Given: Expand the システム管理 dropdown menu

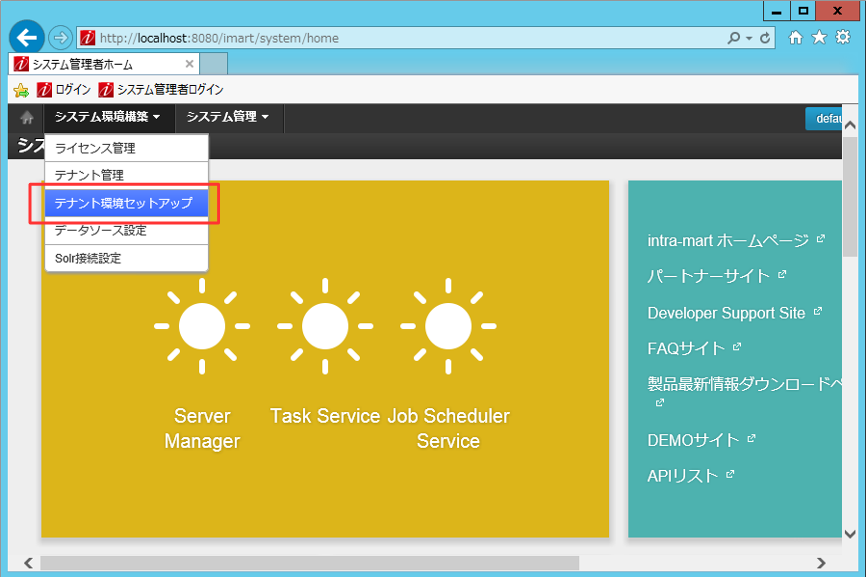Looking at the screenshot, I should [228, 117].
